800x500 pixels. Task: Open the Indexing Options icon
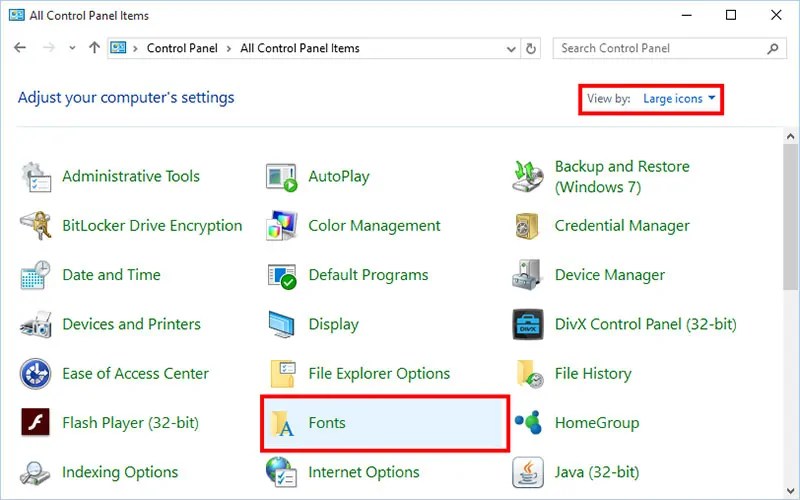click(35, 472)
